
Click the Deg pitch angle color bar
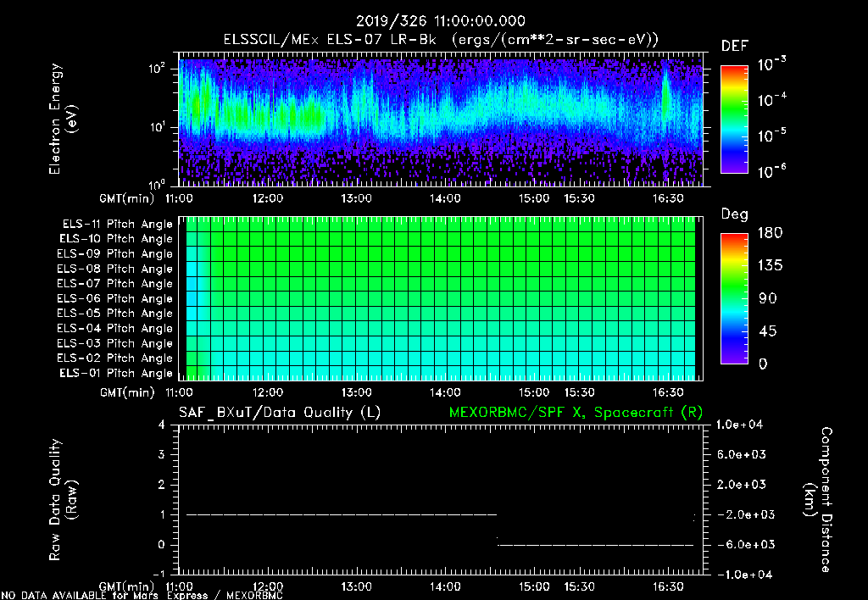(734, 298)
